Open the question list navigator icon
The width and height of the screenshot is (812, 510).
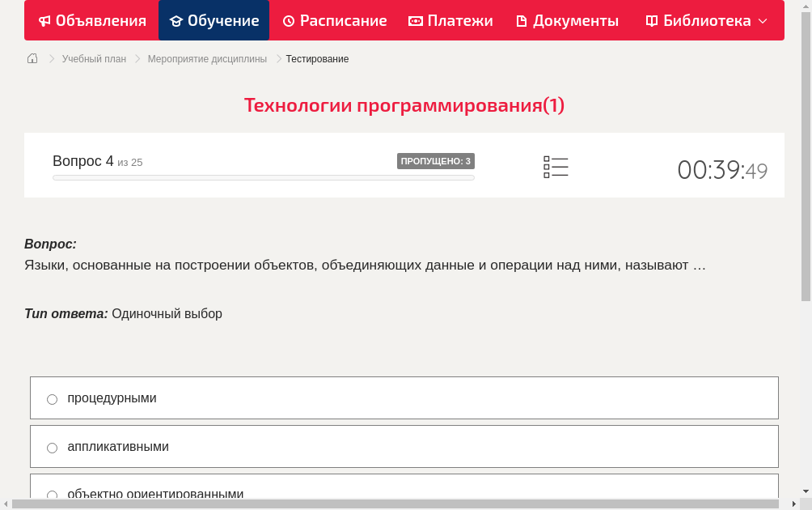click(556, 166)
